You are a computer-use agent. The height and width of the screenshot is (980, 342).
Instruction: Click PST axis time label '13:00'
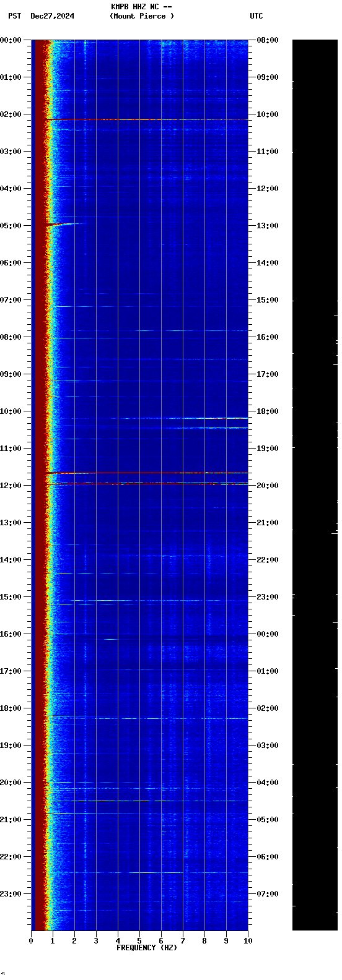pos(11,523)
